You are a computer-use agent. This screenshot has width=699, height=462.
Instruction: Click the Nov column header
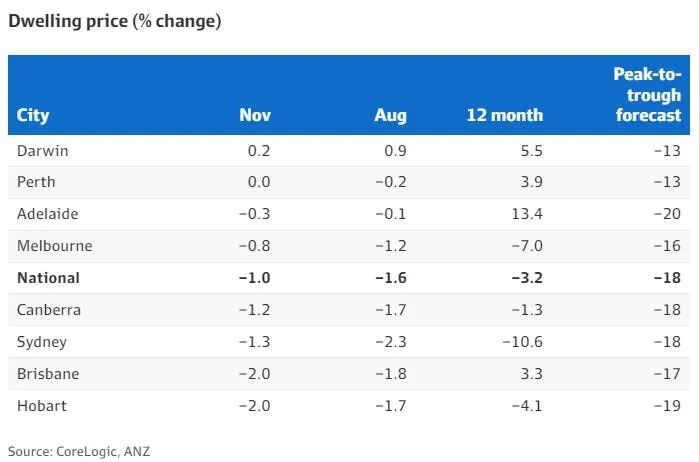[x=255, y=115]
